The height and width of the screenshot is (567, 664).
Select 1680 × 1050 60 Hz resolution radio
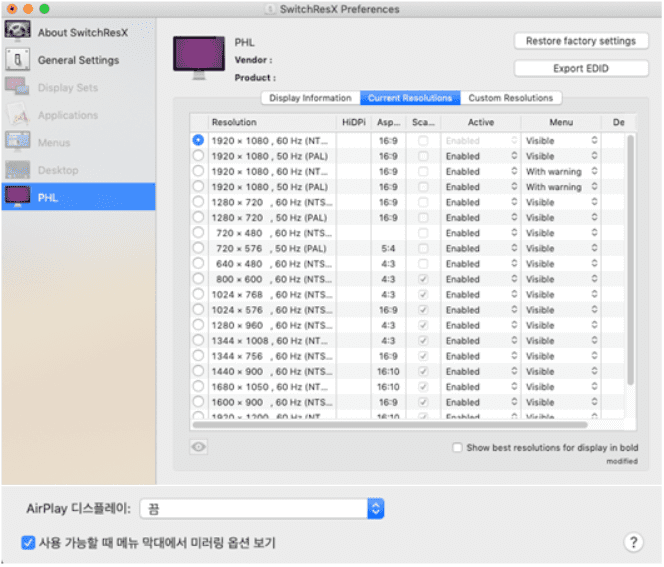coord(198,387)
